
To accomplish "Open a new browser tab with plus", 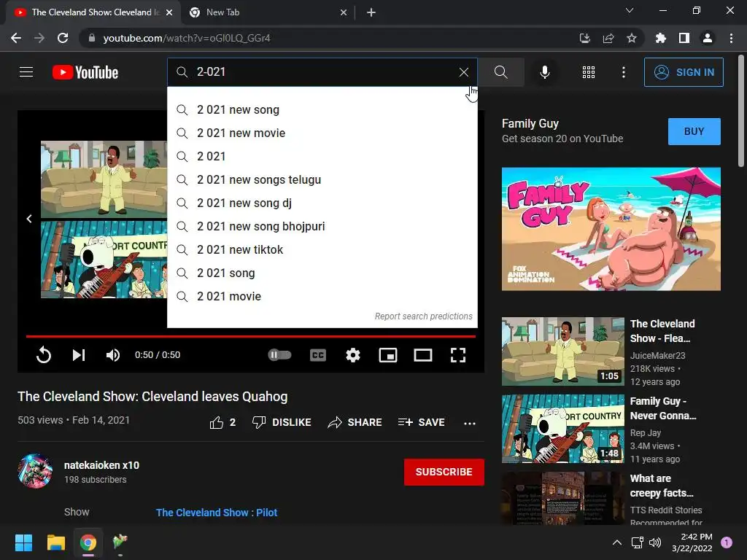I will coord(371,12).
